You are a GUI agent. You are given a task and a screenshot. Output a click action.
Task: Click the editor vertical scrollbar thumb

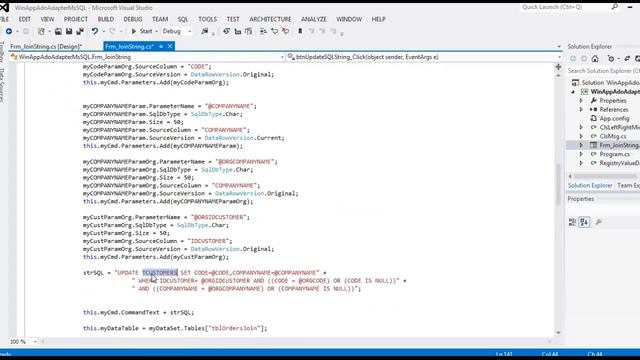(x=558, y=184)
